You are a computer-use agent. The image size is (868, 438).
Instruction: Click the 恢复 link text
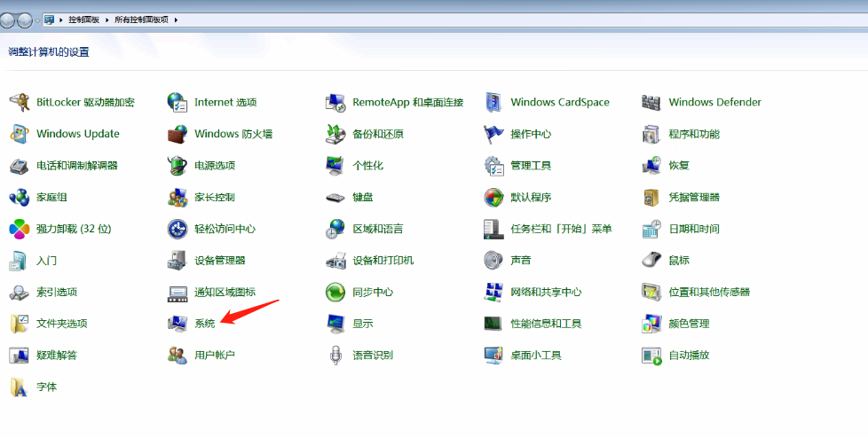(x=679, y=165)
